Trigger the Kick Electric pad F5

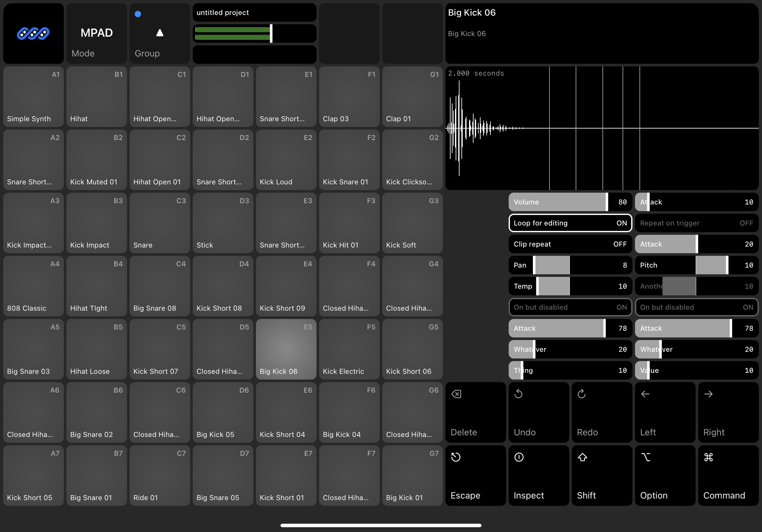[349, 349]
